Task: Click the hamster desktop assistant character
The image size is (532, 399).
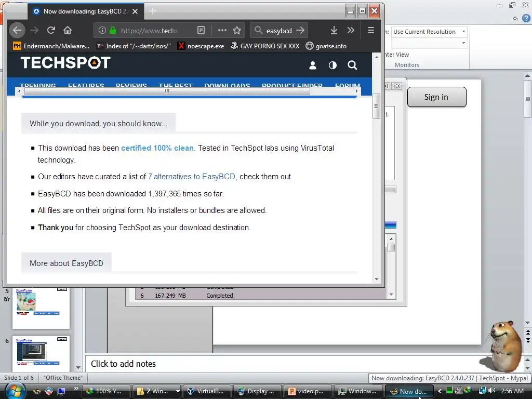Action: point(504,345)
